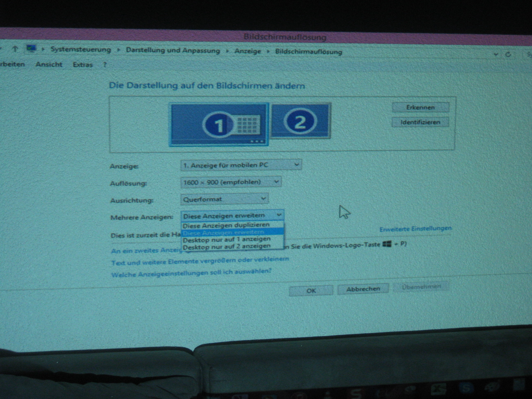The image size is (532, 399).
Task: Click the Excel icon in the taskbar
Action: [x=438, y=389]
